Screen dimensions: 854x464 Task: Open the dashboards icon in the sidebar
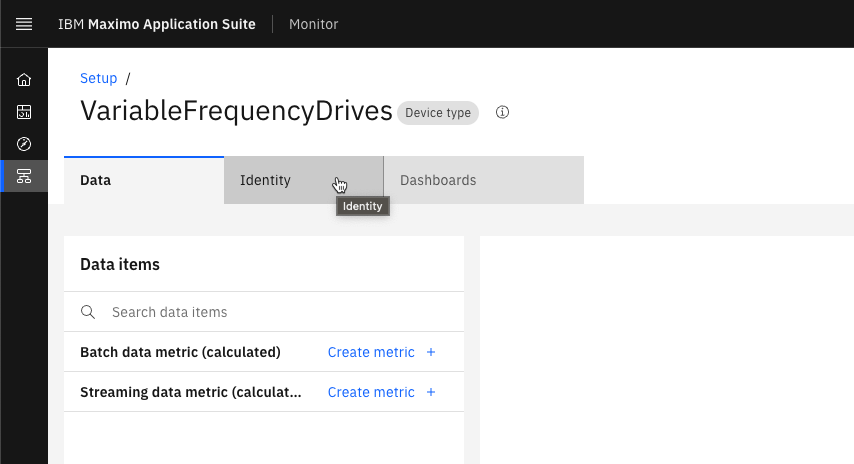[x=24, y=112]
